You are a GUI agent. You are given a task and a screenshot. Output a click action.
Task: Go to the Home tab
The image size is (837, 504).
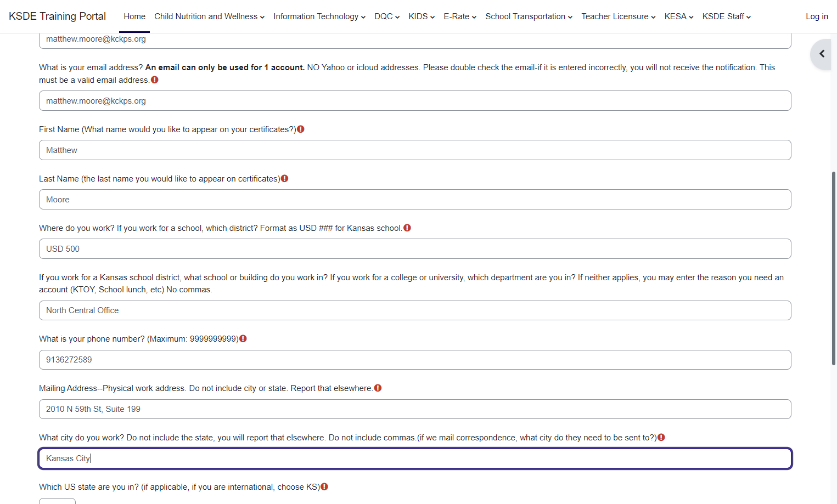(134, 16)
